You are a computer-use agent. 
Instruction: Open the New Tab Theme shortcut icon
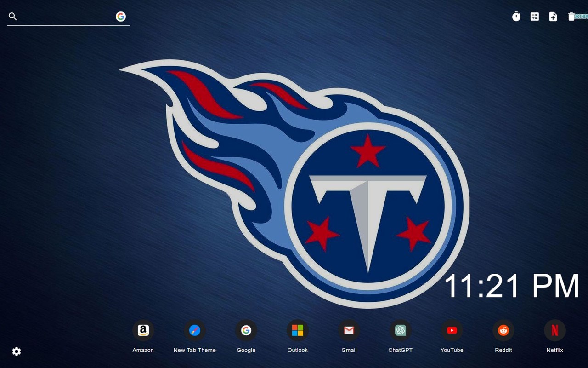[x=195, y=330]
